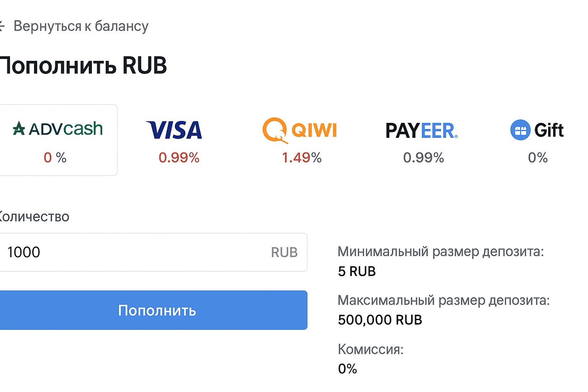Image resolution: width=588 pixels, height=392 pixels.
Task: Click the 500,000 RUB maximum deposit value
Action: (380, 320)
